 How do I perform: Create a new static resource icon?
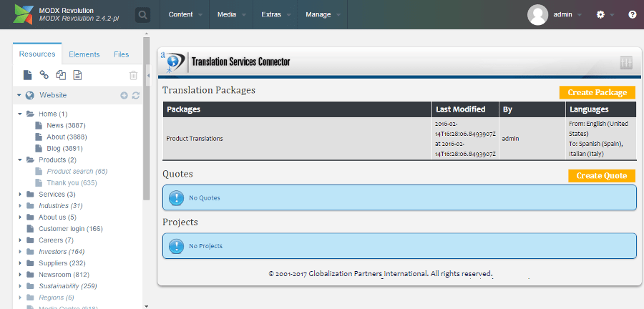(77, 74)
